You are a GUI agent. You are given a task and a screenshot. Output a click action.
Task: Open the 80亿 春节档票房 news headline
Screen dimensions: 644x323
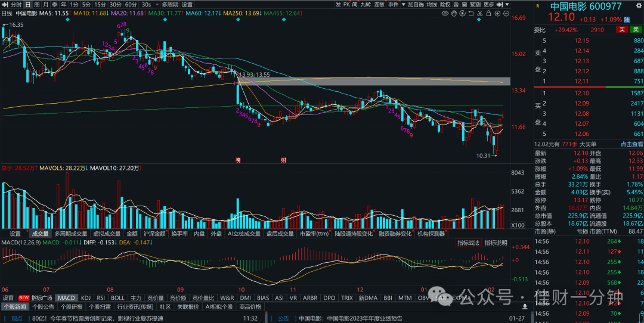point(97,318)
